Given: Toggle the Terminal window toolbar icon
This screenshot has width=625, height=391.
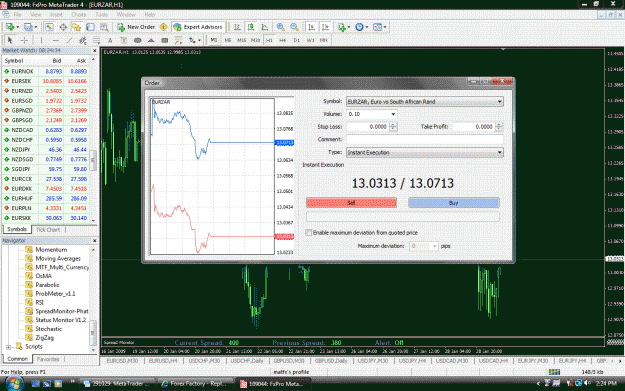Looking at the screenshot, I should (90, 27).
